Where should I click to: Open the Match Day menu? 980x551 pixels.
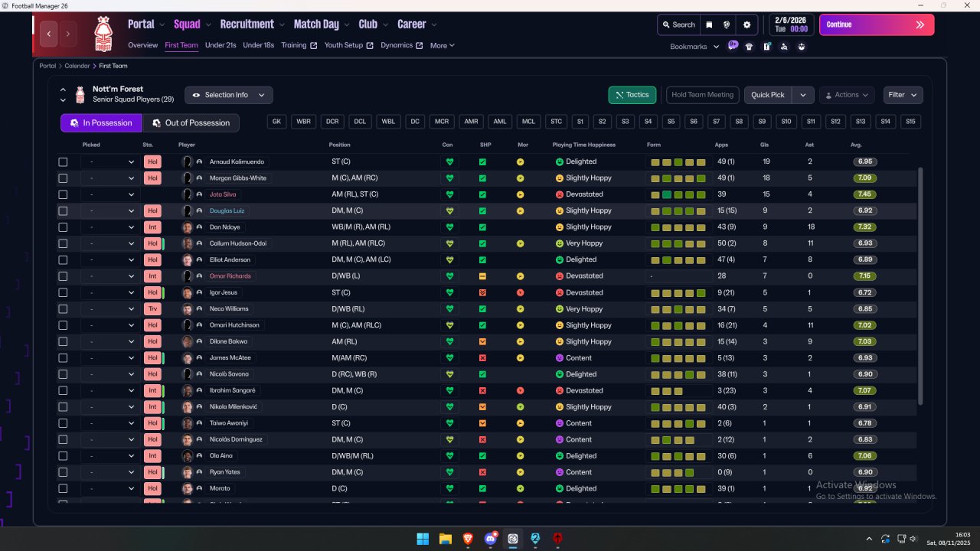(322, 24)
